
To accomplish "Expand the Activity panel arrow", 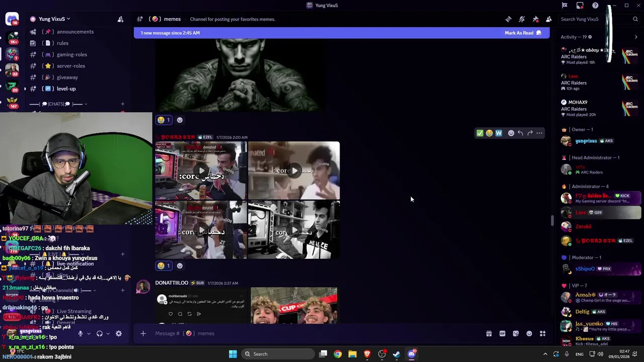I will coord(636,37).
